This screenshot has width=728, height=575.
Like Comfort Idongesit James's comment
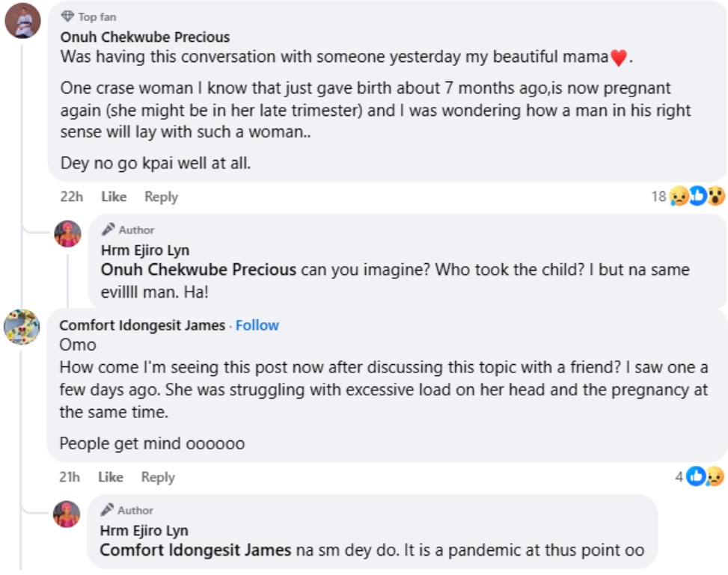[x=111, y=477]
